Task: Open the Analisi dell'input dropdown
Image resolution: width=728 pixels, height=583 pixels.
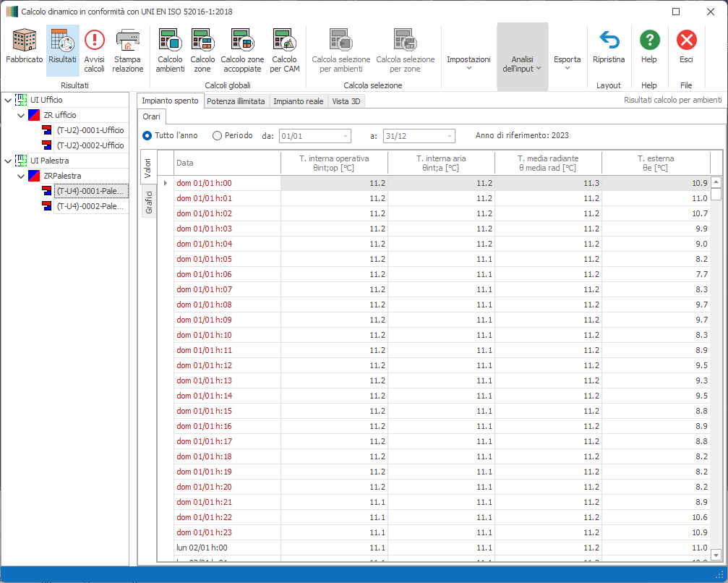Action: pos(522,56)
